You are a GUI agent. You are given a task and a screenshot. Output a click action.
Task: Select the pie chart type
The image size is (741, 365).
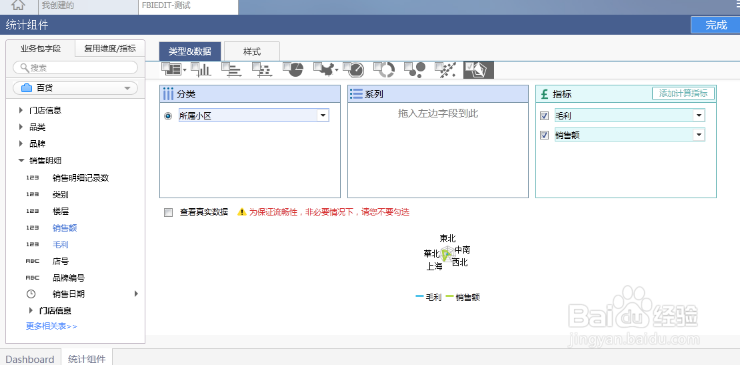point(293,70)
